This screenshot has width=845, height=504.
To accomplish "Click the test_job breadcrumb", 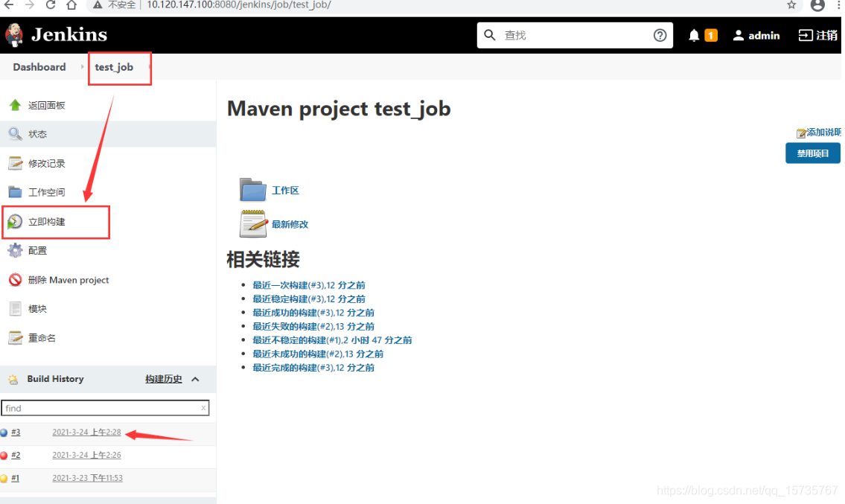I will pos(114,67).
